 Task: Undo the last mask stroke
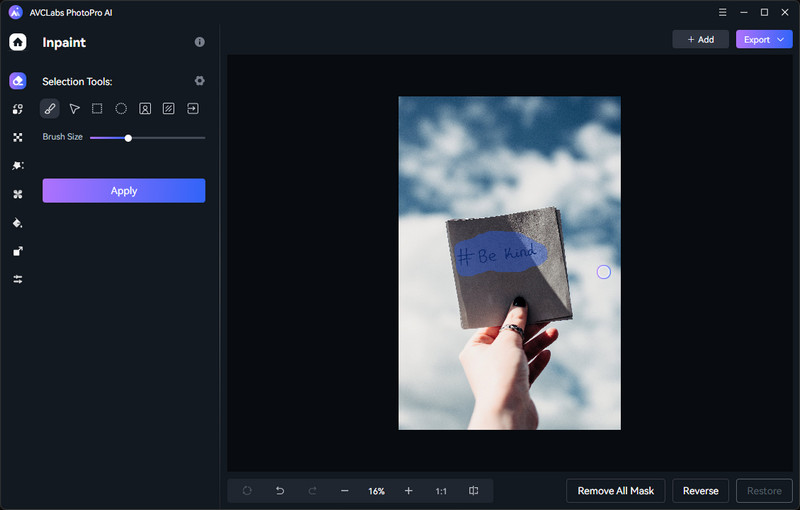tap(280, 491)
